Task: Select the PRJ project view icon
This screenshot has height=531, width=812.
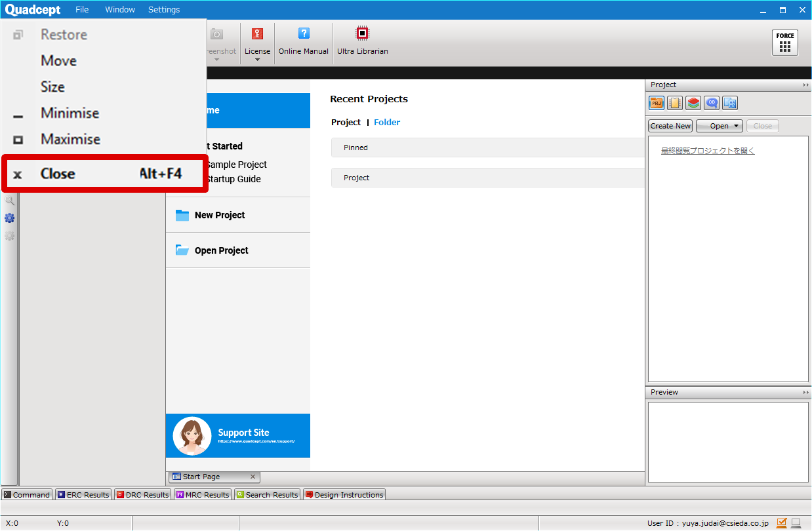Action: tap(656, 103)
